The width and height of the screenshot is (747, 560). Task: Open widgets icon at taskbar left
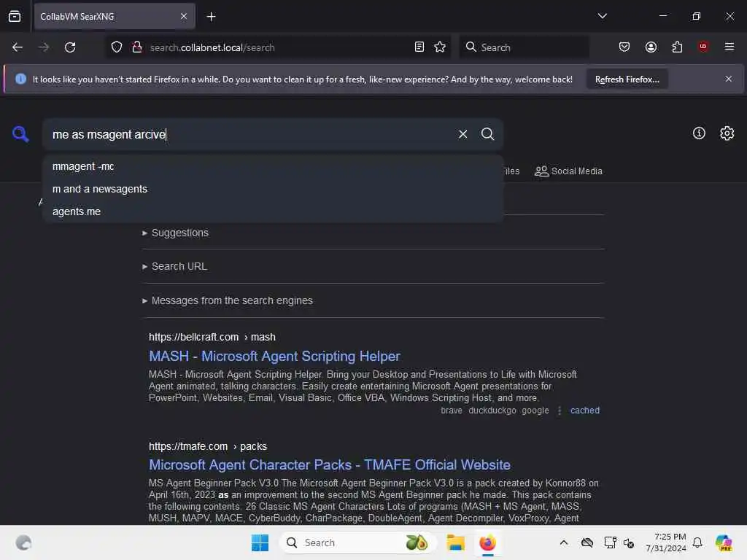(x=23, y=542)
